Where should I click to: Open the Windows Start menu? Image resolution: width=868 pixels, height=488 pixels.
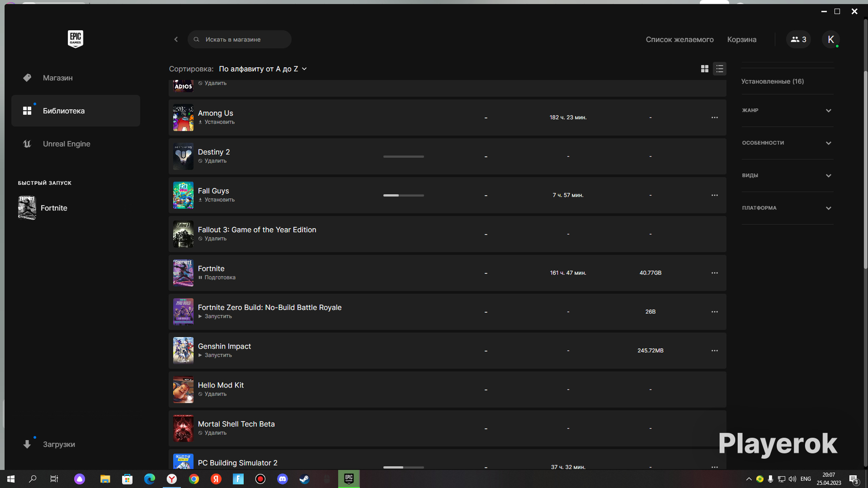pos(11,479)
